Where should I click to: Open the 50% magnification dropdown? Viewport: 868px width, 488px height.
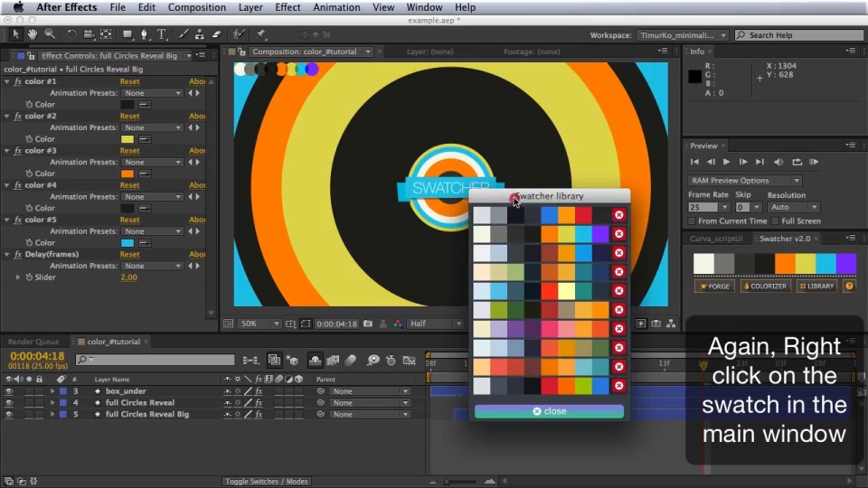[x=259, y=324]
